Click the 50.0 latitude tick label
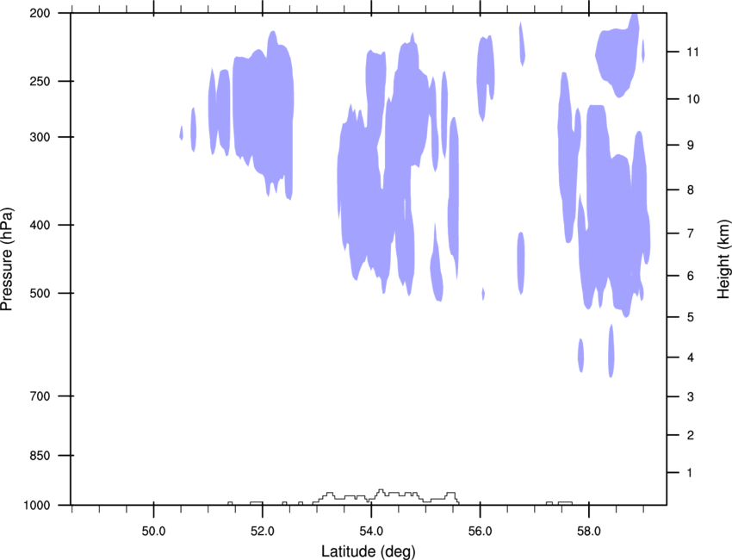 pyautogui.click(x=153, y=532)
